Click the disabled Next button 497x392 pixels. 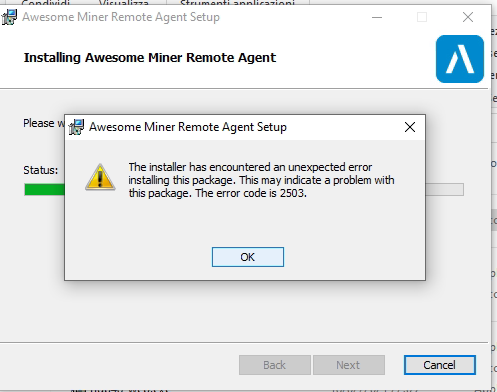click(x=349, y=365)
